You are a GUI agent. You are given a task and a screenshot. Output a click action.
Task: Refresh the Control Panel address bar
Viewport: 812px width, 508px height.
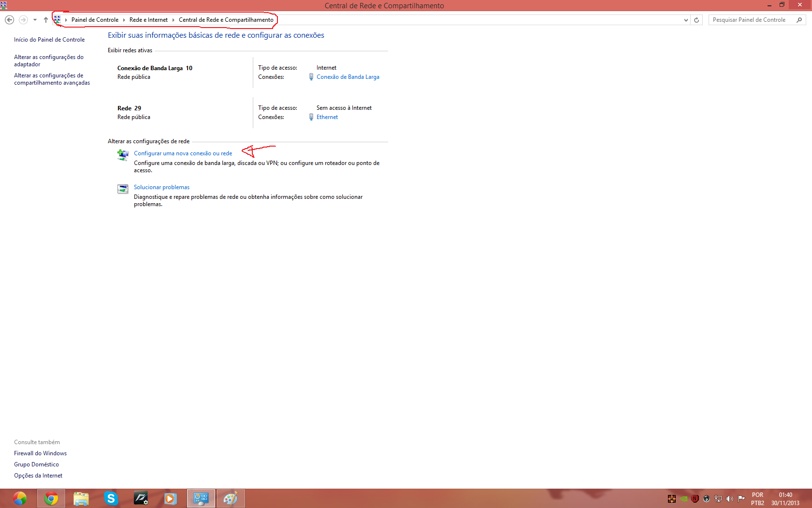[x=696, y=20]
